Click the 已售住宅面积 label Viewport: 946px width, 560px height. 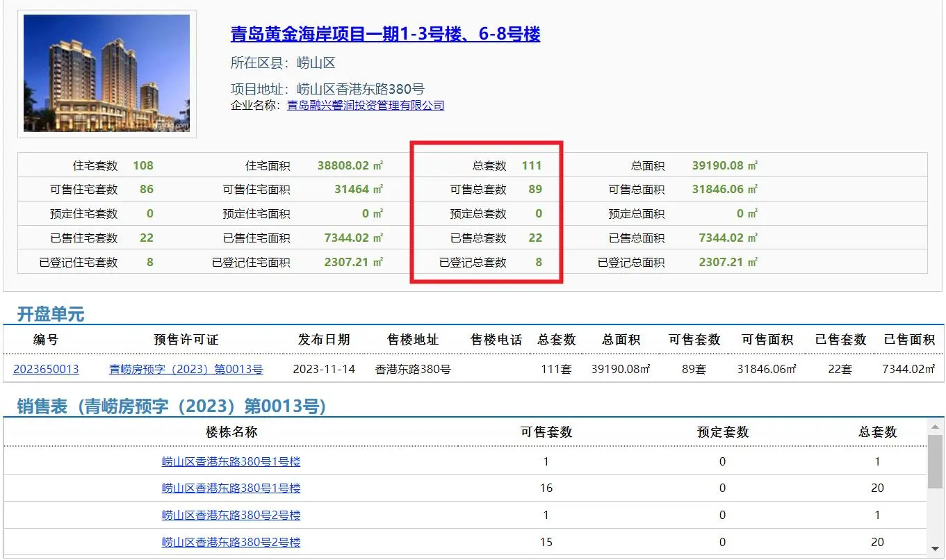pyautogui.click(x=256, y=238)
